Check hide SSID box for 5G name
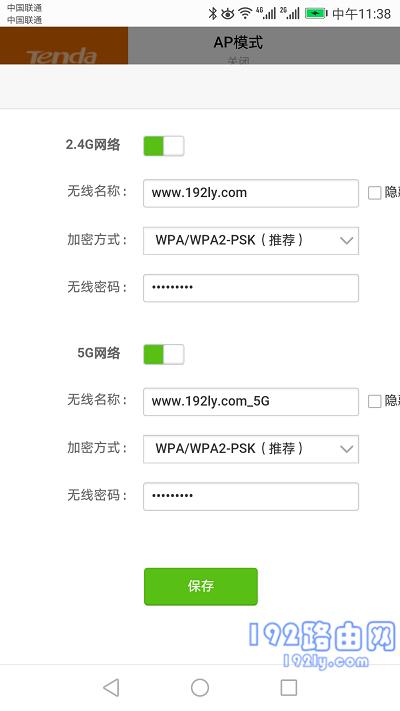Image resolution: width=400 pixels, height=711 pixels. [x=374, y=401]
